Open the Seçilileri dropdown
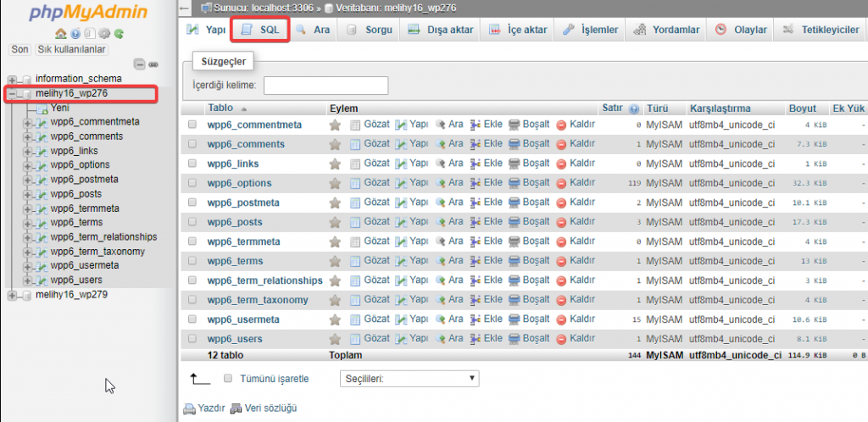Screen dimensions: 868x422 pyautogui.click(x=409, y=379)
